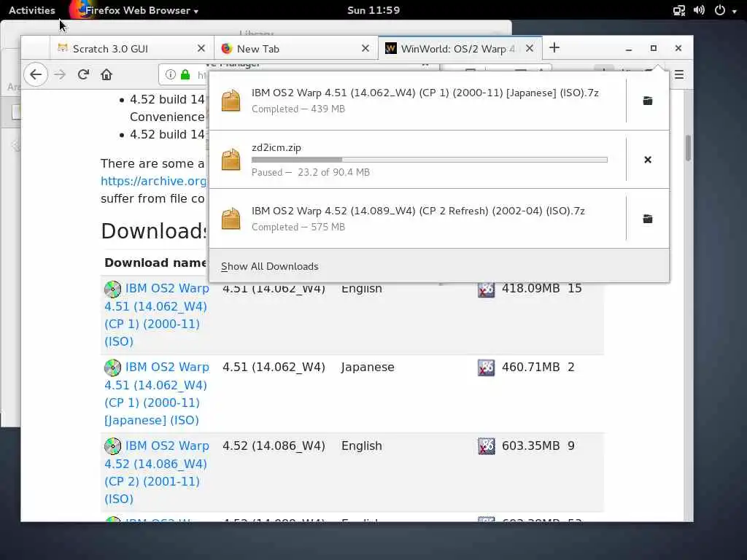
Task: Open the Activities overview
Action: pyautogui.click(x=32, y=10)
